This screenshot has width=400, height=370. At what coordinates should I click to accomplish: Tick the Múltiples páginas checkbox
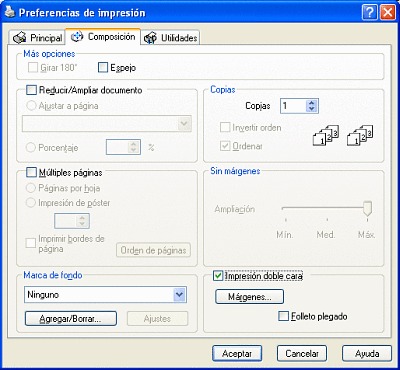[31, 172]
